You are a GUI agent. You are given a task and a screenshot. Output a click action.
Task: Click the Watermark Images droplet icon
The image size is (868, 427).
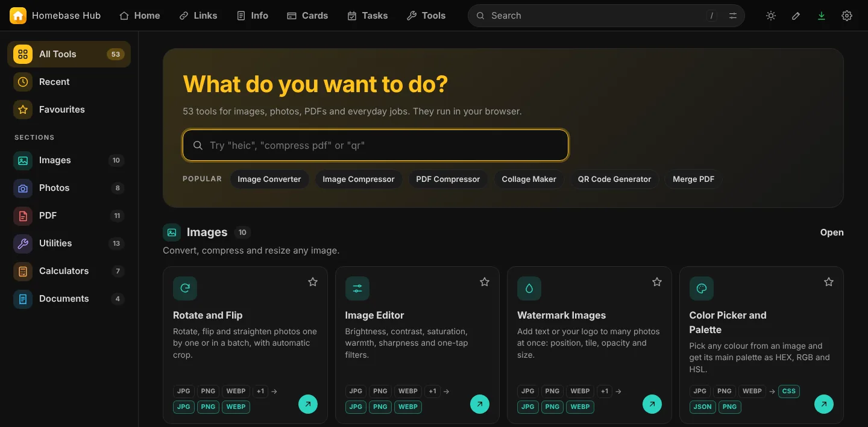(529, 288)
